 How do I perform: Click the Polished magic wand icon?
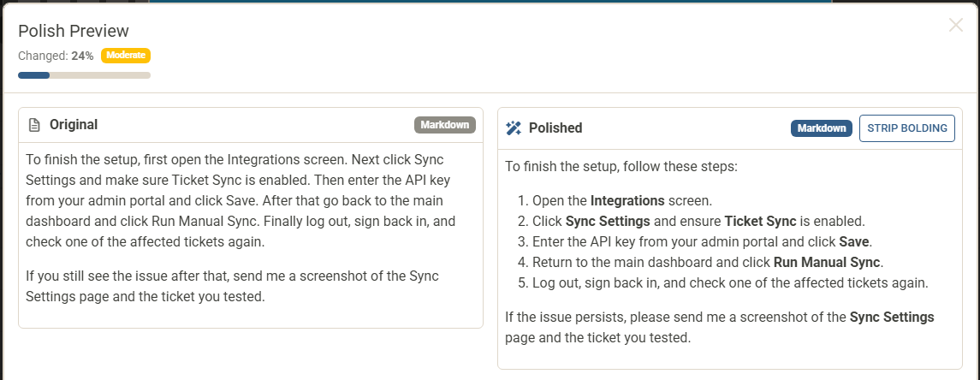coord(514,128)
